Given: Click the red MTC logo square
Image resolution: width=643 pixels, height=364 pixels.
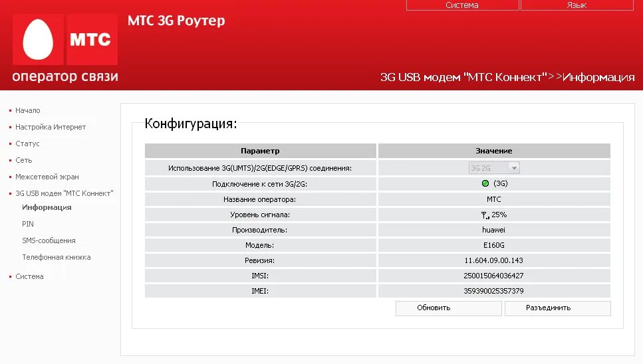Looking at the screenshot, I should coord(92,40).
